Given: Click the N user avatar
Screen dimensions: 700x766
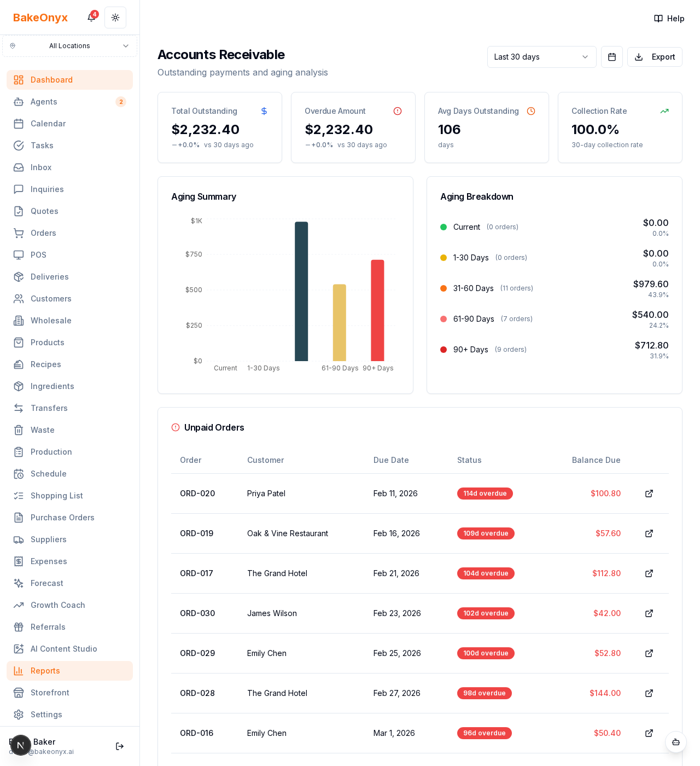Looking at the screenshot, I should point(21,745).
